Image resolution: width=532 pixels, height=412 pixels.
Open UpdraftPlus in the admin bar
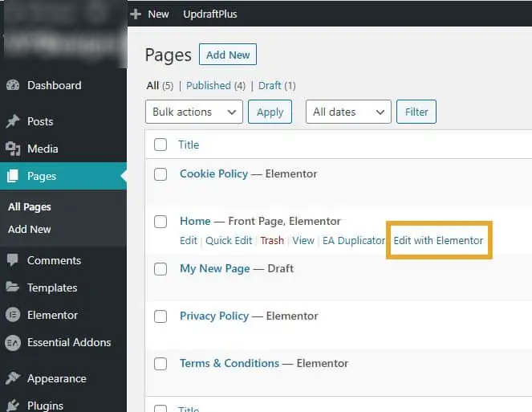click(x=210, y=14)
